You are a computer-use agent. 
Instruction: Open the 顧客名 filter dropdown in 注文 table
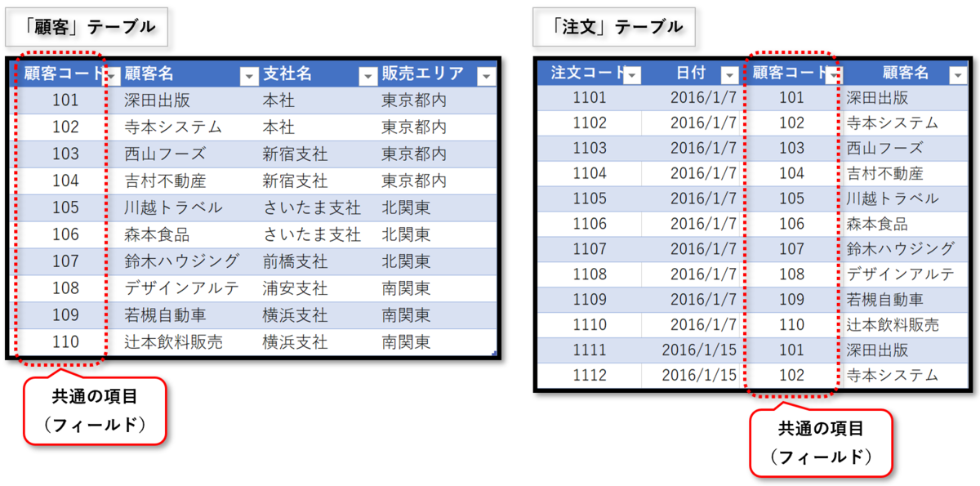958,75
